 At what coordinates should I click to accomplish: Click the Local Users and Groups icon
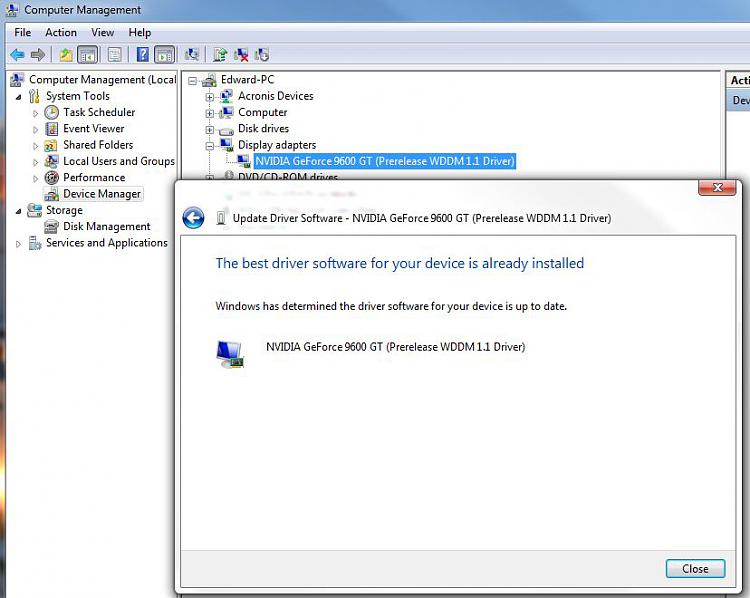[x=51, y=161]
